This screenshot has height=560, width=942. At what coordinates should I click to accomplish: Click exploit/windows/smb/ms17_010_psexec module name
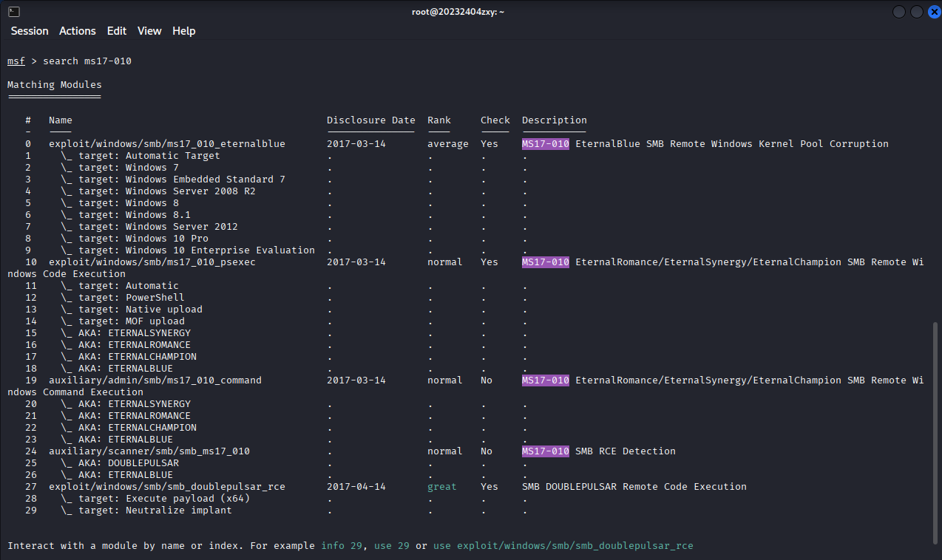[x=152, y=262]
